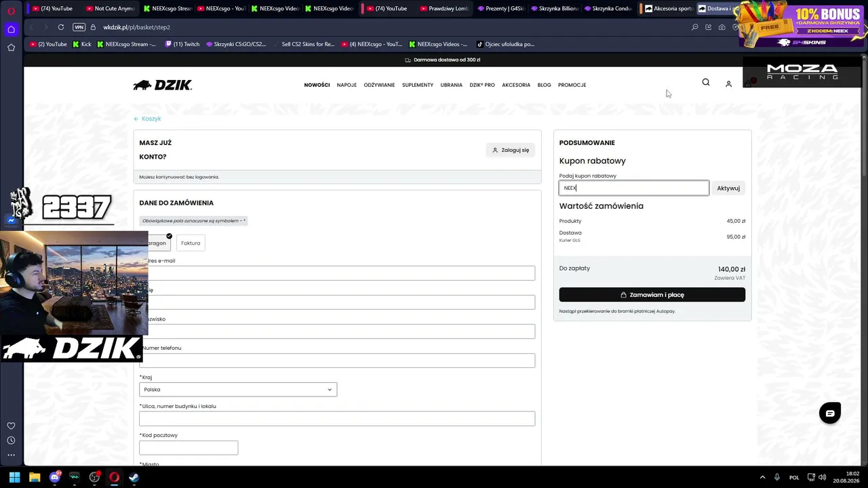Switch to the Prezenty G4Skins tab
This screenshot has width=868, height=488.
[501, 9]
